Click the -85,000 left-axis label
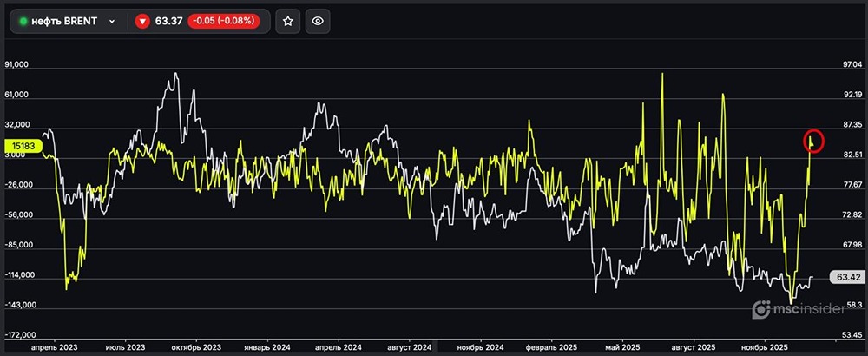 point(17,245)
